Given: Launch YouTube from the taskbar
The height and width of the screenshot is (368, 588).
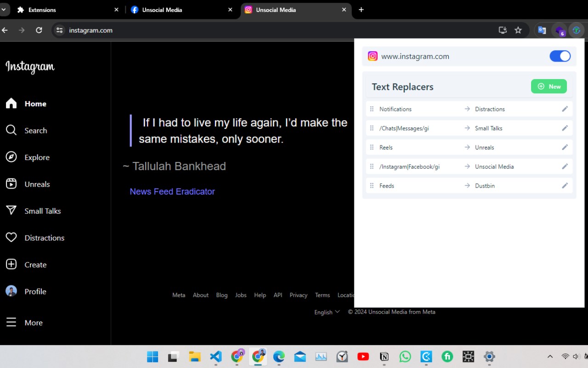Looking at the screenshot, I should [x=363, y=356].
